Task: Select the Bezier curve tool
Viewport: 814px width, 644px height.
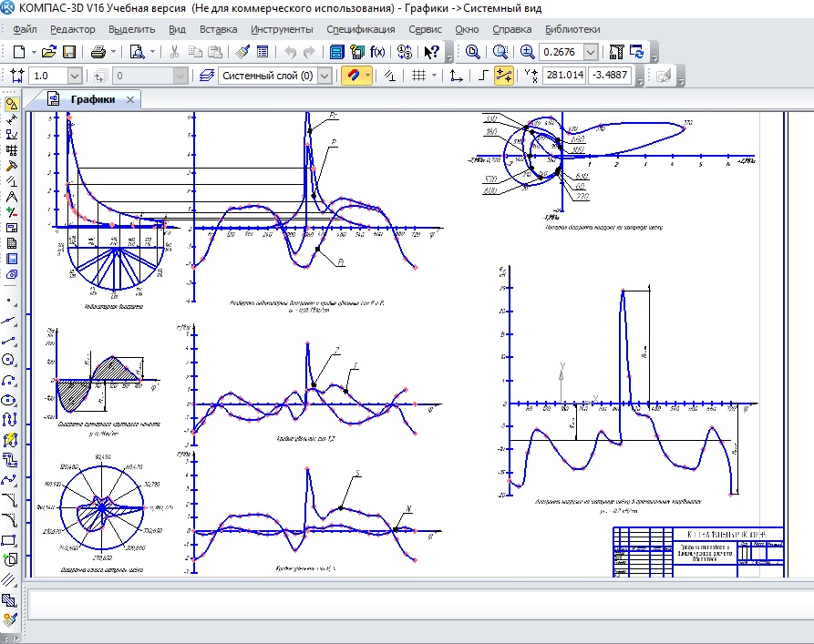Action: click(x=9, y=480)
